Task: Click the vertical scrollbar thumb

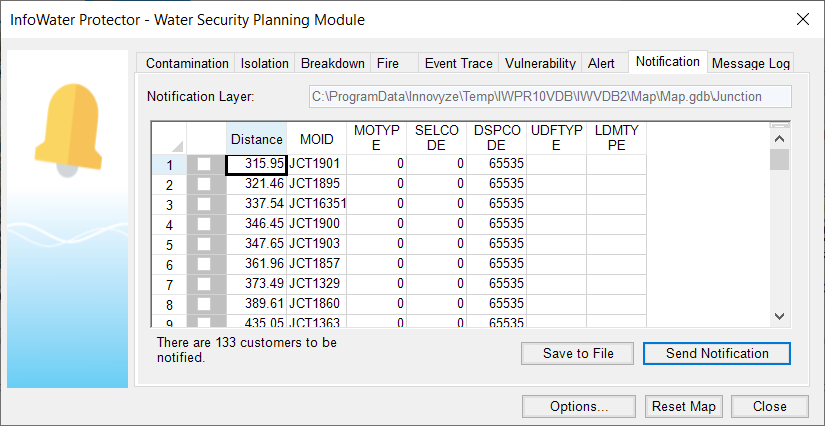Action: 780,159
